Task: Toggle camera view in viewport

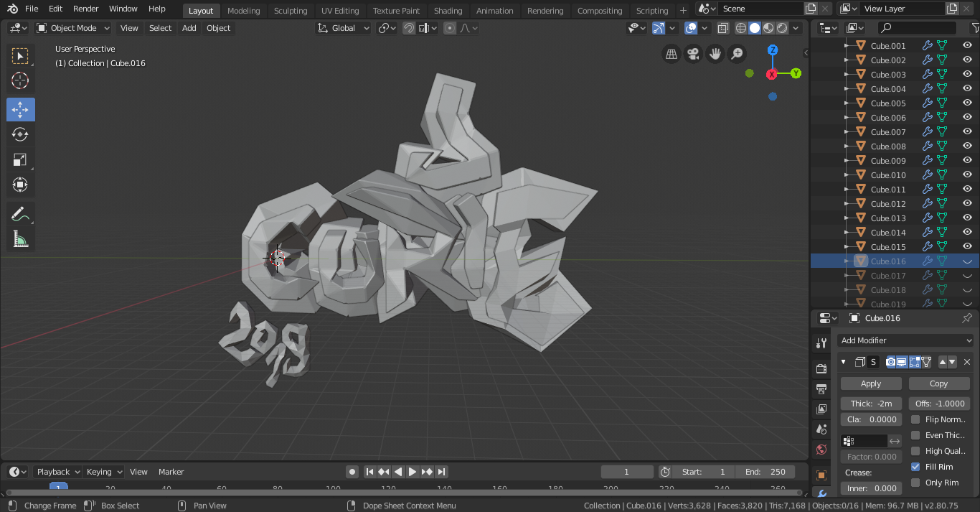Action: (693, 54)
